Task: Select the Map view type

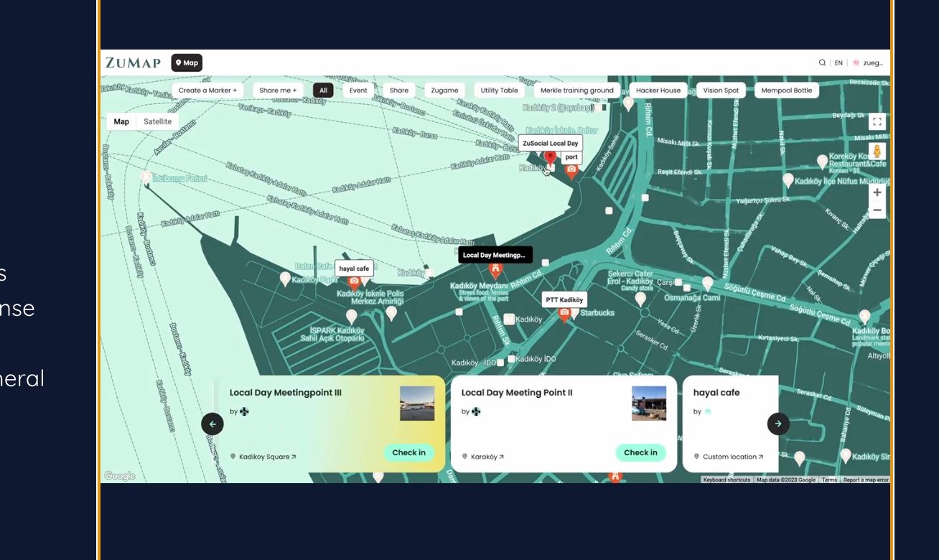Action: click(121, 122)
